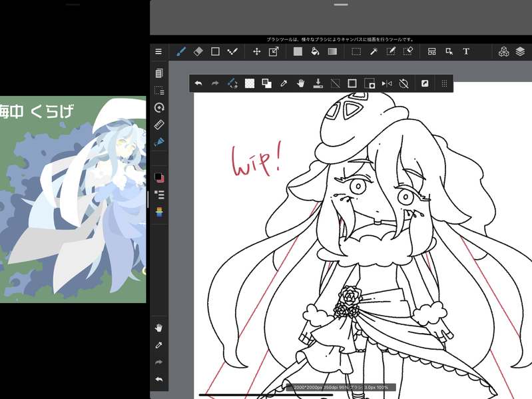532x399 pixels.
Task: Tap the split view divider handle
Action: tap(148, 200)
